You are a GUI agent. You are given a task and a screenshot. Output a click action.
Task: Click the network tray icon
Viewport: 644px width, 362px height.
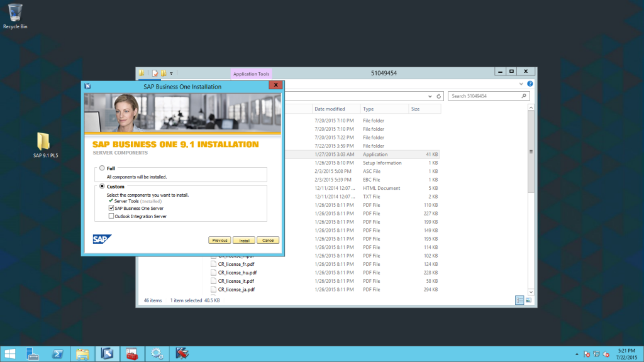click(x=596, y=354)
